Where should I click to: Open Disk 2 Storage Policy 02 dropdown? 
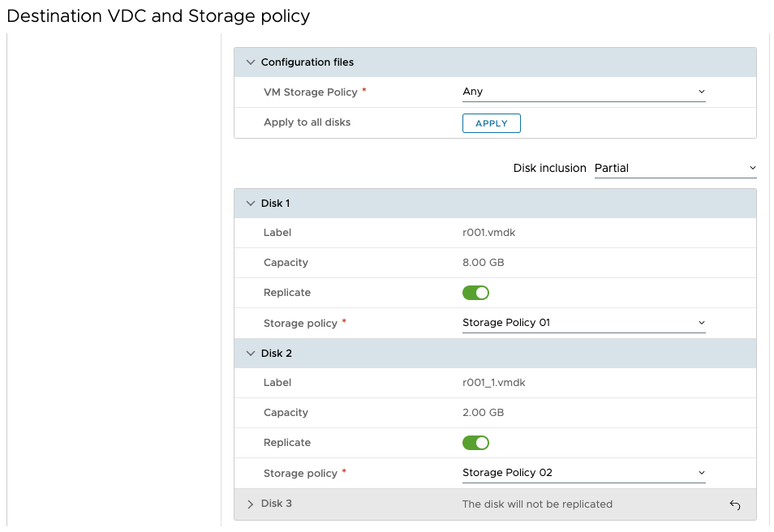point(583,473)
